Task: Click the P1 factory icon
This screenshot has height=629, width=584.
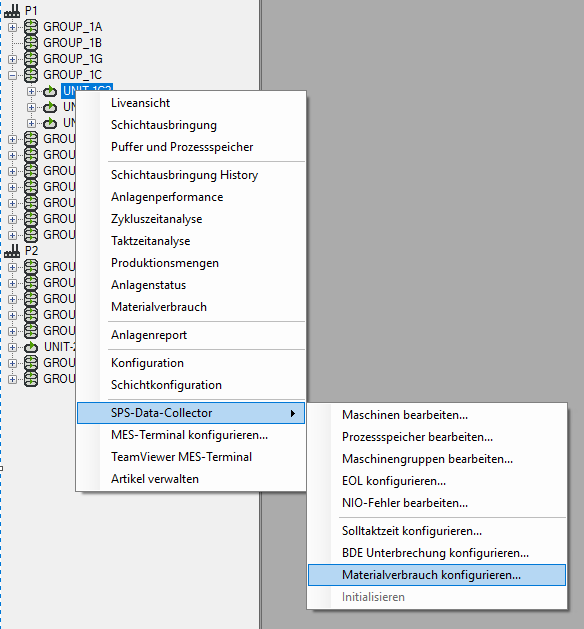Action: pos(12,10)
